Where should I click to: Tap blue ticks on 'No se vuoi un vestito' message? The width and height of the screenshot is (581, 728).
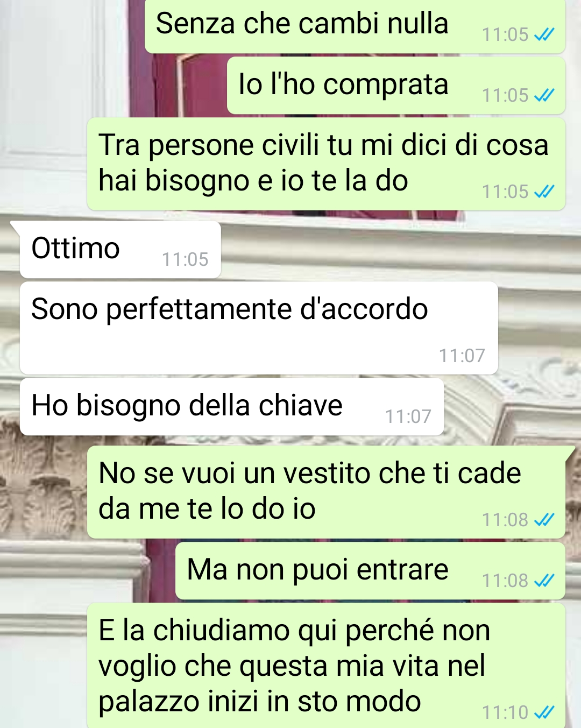(544, 520)
